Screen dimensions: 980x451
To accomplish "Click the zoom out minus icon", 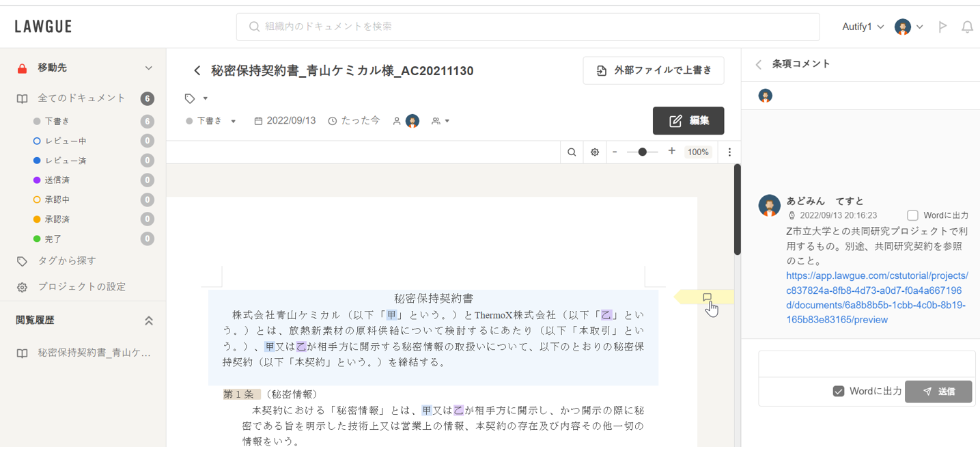I will 615,152.
